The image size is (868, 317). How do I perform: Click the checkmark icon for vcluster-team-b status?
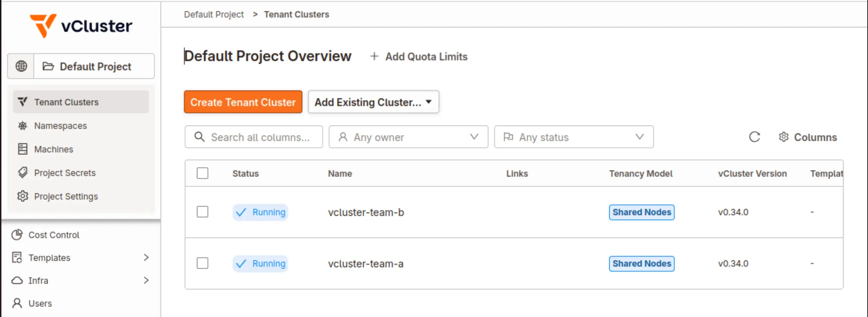pos(241,212)
